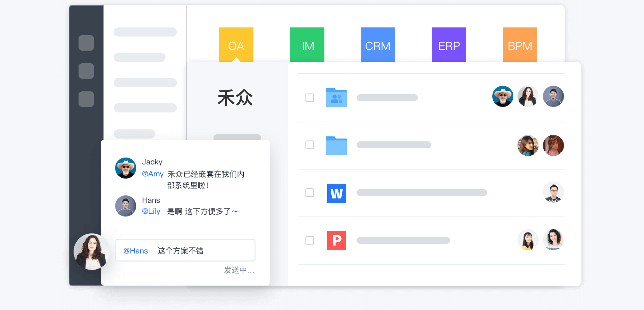The height and width of the screenshot is (310, 644).
Task: Check the box for the shared folder row
Action: [x=309, y=98]
